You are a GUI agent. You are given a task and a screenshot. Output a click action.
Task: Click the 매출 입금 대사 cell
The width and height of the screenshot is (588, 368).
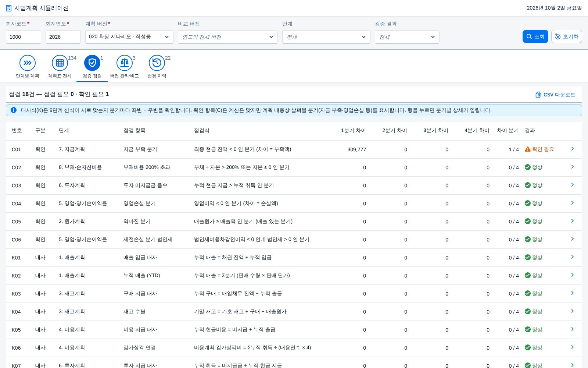click(x=140, y=257)
